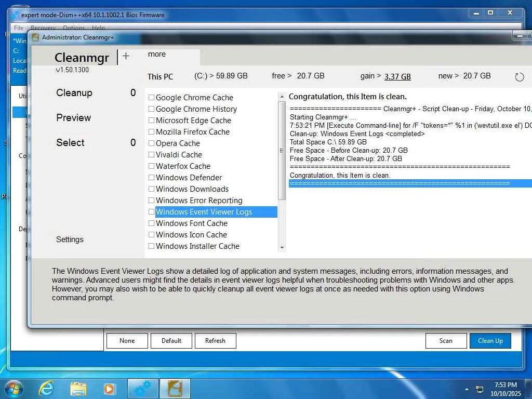Click None button in Dism++
The height and width of the screenshot is (399, 532).
127,341
